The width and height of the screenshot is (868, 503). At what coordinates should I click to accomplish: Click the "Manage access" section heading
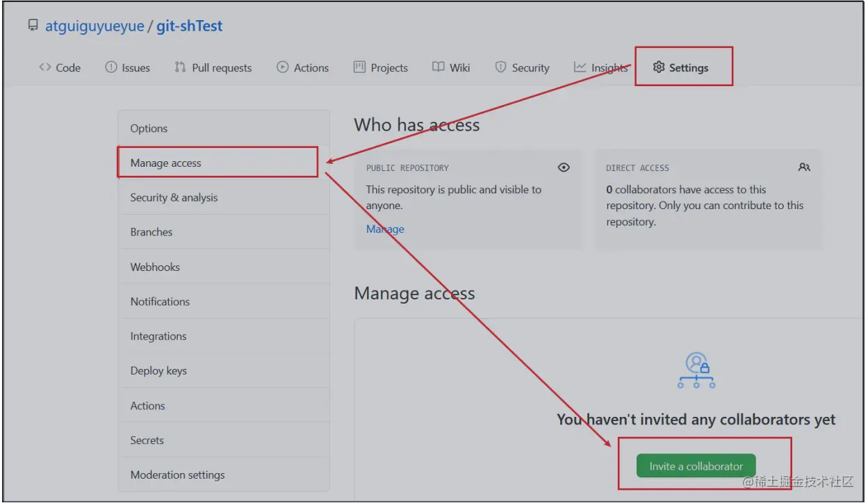point(415,293)
